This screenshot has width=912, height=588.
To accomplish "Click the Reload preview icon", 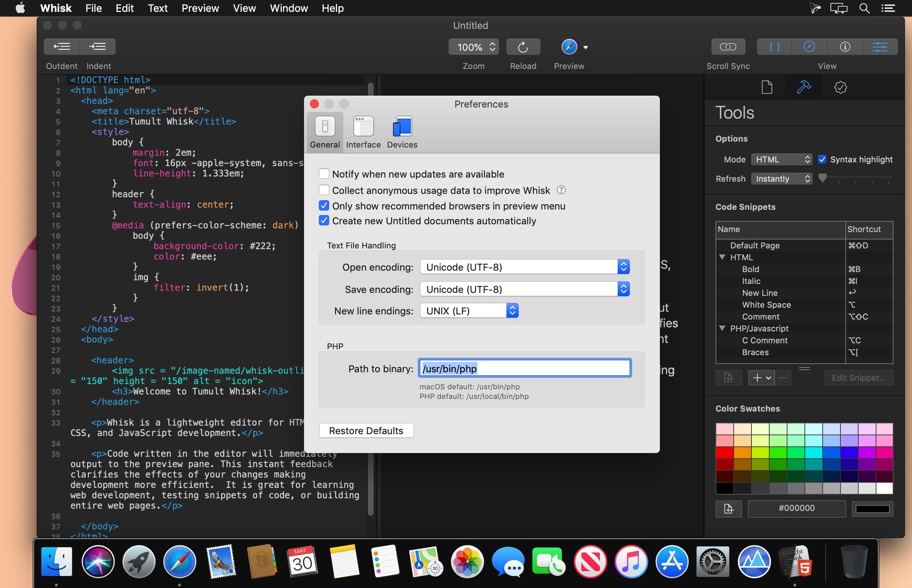I will (523, 47).
